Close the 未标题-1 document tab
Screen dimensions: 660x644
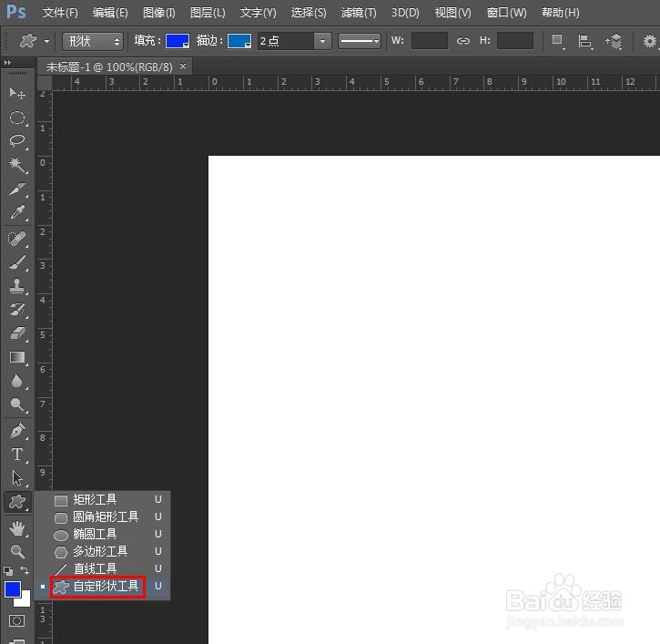pos(183,66)
